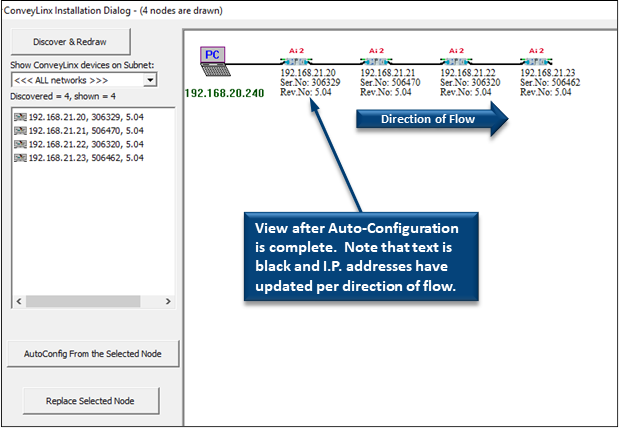Click serial number text Ser.No: 306329
Viewport: 619px width, 428px height.
click(x=310, y=83)
